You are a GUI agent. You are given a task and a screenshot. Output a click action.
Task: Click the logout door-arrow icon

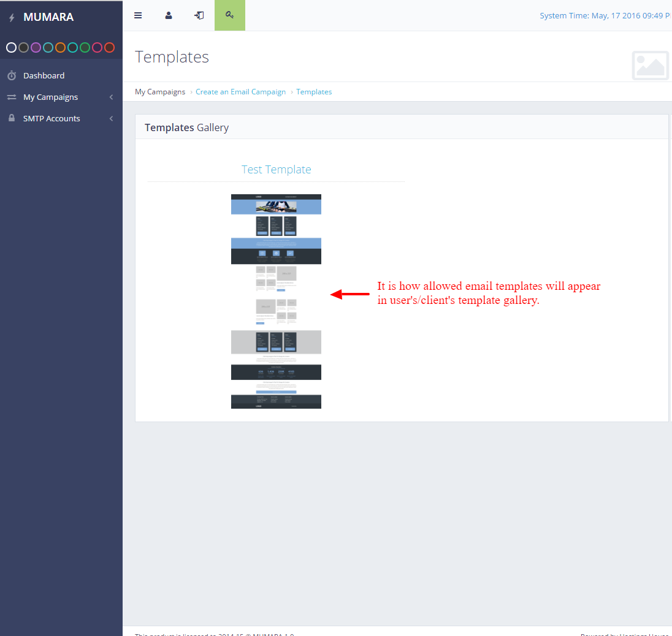point(199,15)
